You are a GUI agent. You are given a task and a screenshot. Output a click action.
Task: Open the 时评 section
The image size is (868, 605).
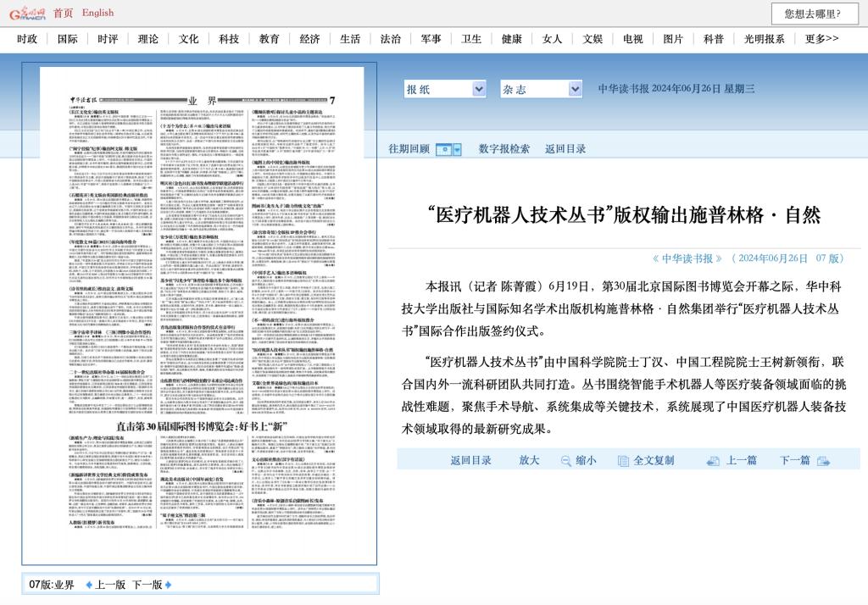(x=108, y=39)
